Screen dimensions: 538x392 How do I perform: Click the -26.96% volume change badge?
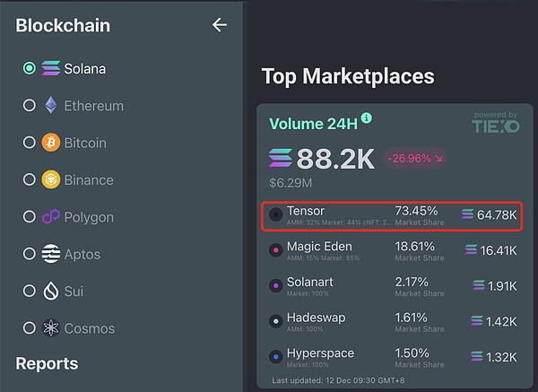coord(415,159)
